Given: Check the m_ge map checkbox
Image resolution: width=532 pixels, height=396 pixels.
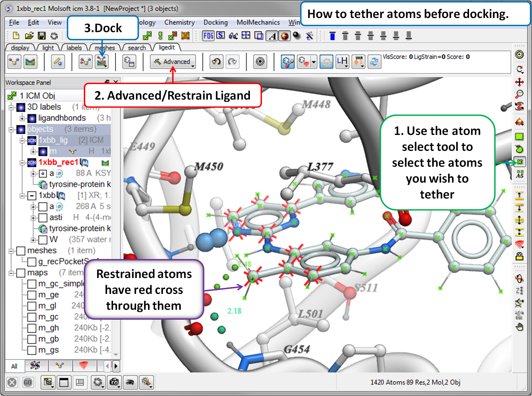Looking at the screenshot, I should (32, 295).
